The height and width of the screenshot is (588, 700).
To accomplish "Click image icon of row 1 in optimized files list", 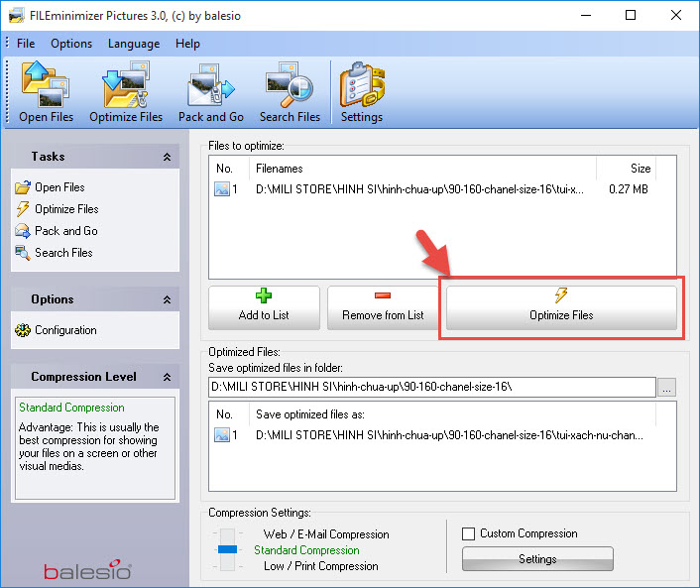I will click(x=222, y=435).
